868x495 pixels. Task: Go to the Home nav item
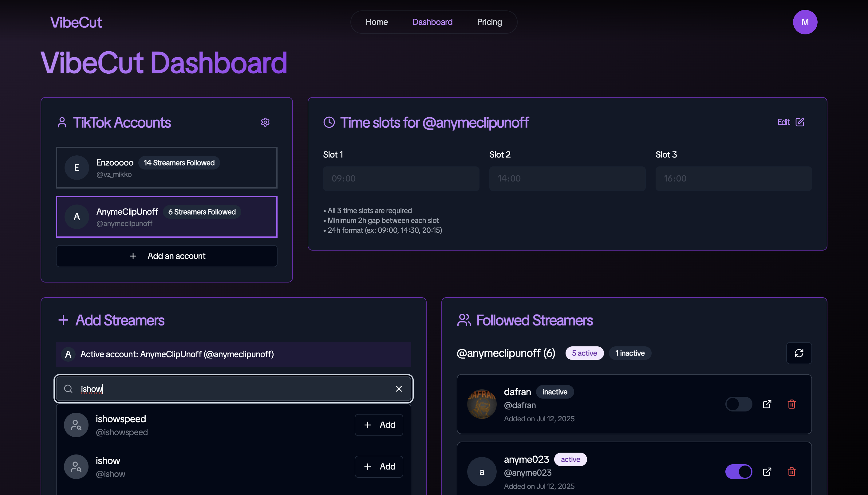coord(376,22)
